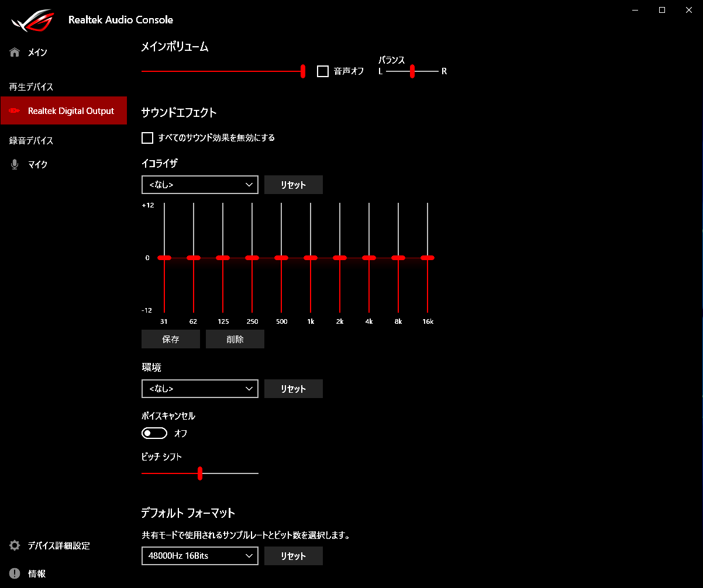The height and width of the screenshot is (588, 703).
Task: Enable the 音声オフ mute checkbox
Action: click(323, 71)
